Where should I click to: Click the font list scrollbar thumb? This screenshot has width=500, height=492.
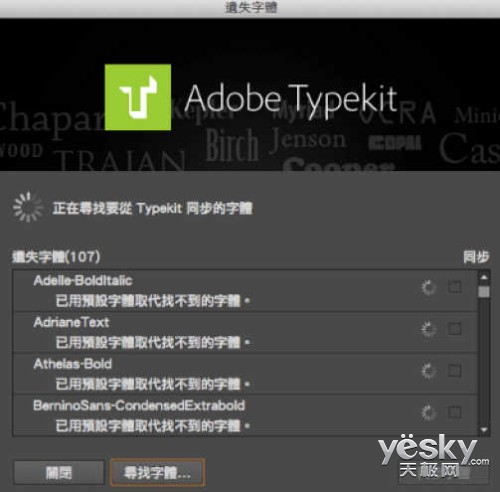point(484,292)
